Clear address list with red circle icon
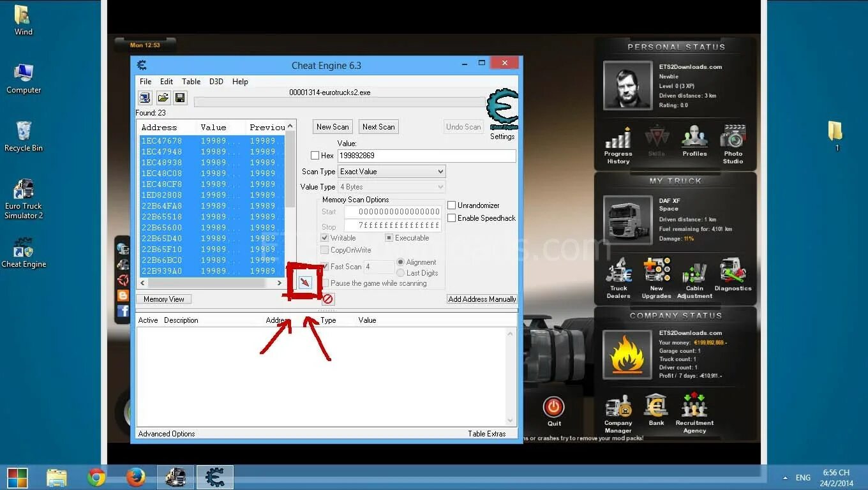The width and height of the screenshot is (868, 490). (327, 299)
